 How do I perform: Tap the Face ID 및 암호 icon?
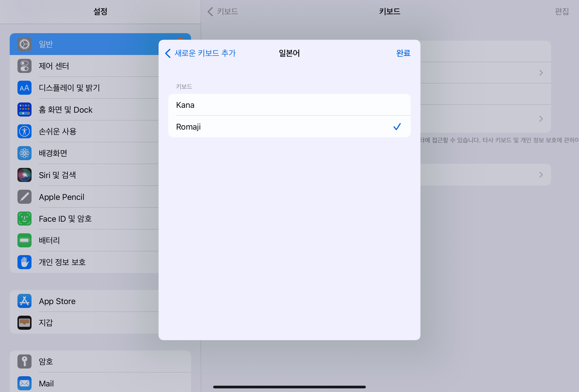[x=24, y=219]
